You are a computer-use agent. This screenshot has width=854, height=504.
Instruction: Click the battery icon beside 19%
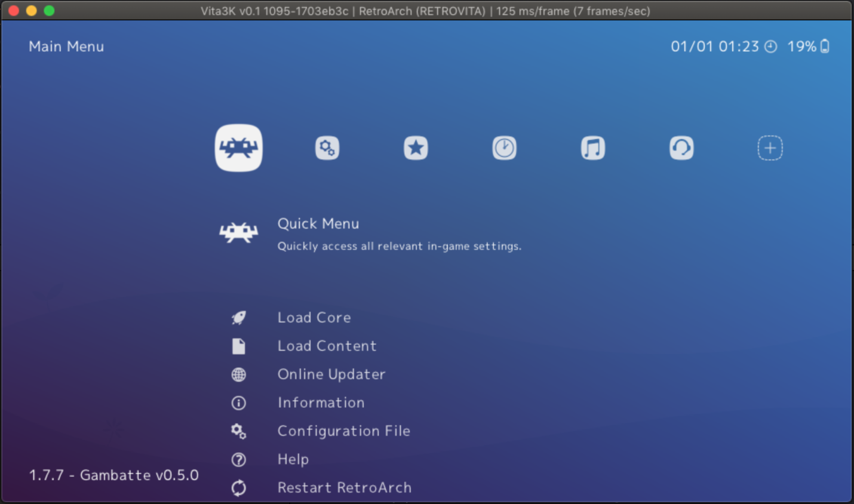pyautogui.click(x=825, y=46)
